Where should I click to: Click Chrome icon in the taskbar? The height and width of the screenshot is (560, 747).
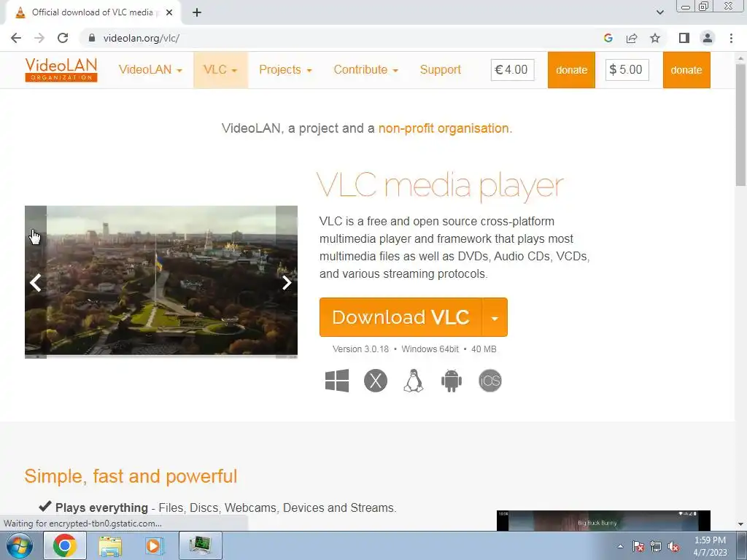click(x=65, y=545)
